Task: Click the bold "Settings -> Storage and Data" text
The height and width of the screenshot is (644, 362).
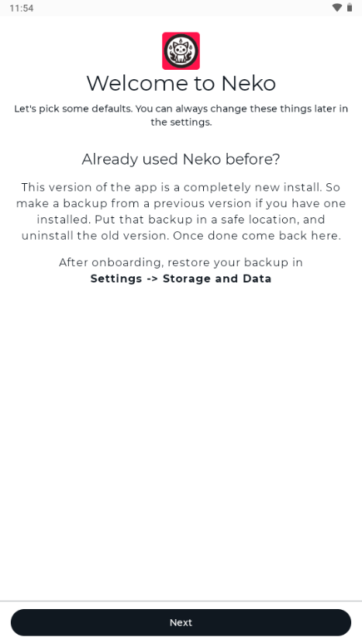Action: pos(181,279)
